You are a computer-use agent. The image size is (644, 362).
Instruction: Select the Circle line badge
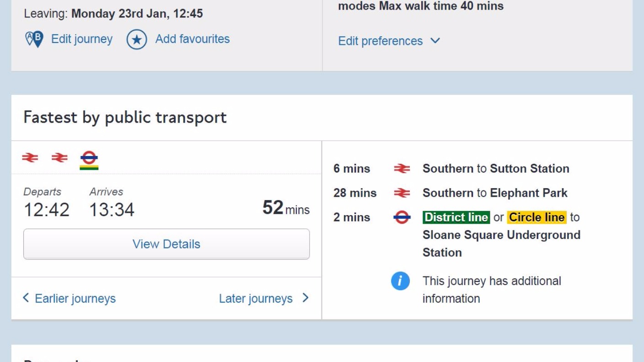pyautogui.click(x=536, y=217)
